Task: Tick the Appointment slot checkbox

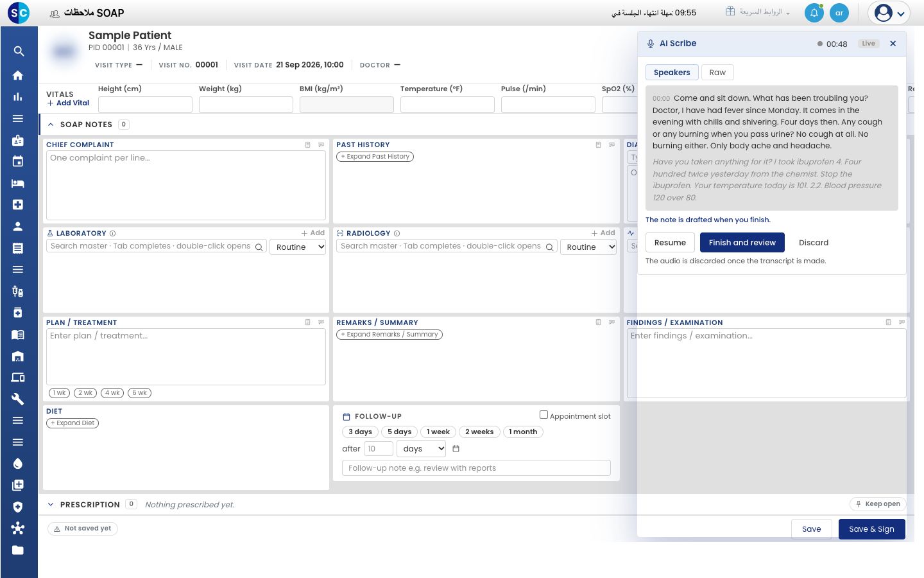Action: [543, 415]
